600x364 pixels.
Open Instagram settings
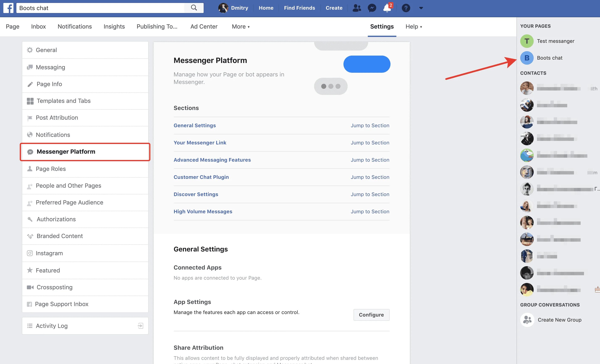pyautogui.click(x=85, y=253)
